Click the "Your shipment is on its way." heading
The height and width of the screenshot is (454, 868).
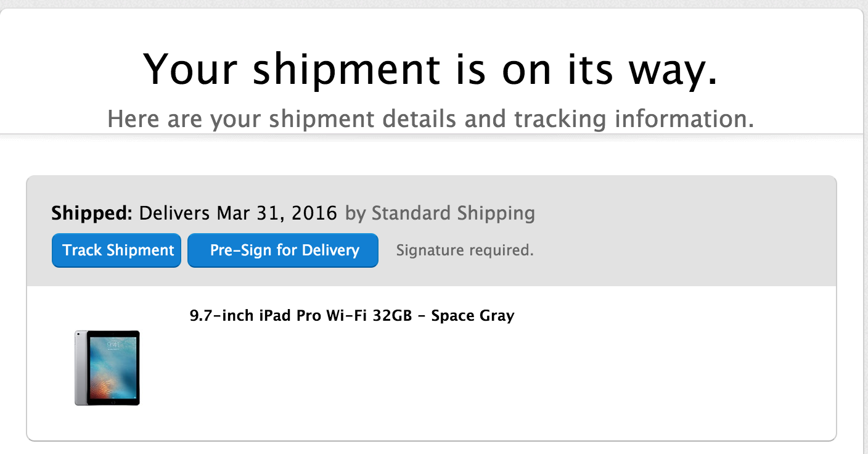[x=430, y=68]
